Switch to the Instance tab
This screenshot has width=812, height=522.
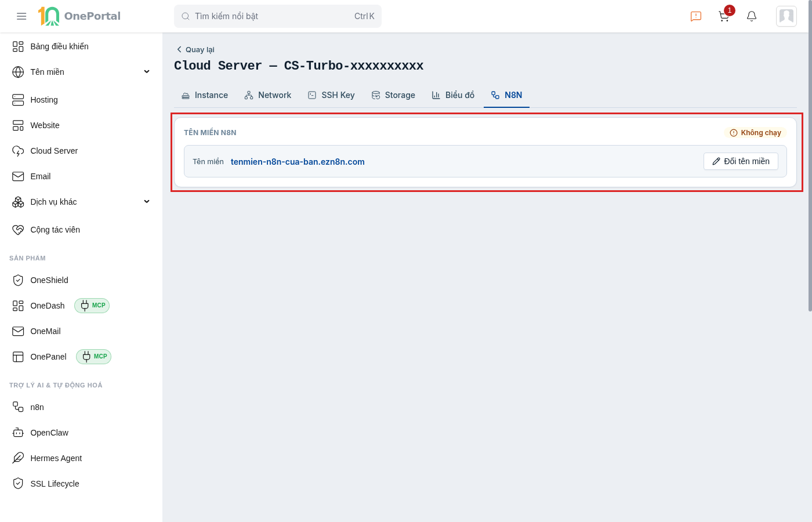pos(205,95)
